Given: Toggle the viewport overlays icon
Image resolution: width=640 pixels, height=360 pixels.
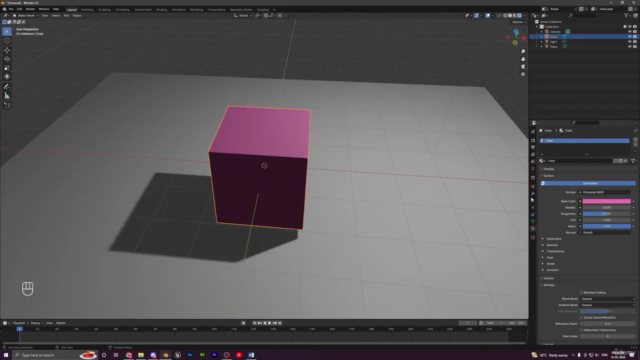Looking at the screenshot, I should [x=488, y=16].
